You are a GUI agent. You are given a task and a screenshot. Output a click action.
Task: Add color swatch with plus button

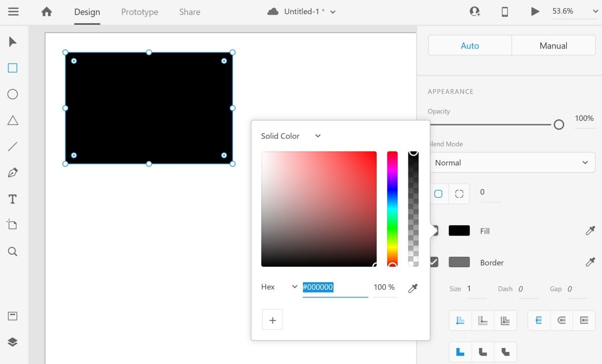272,320
